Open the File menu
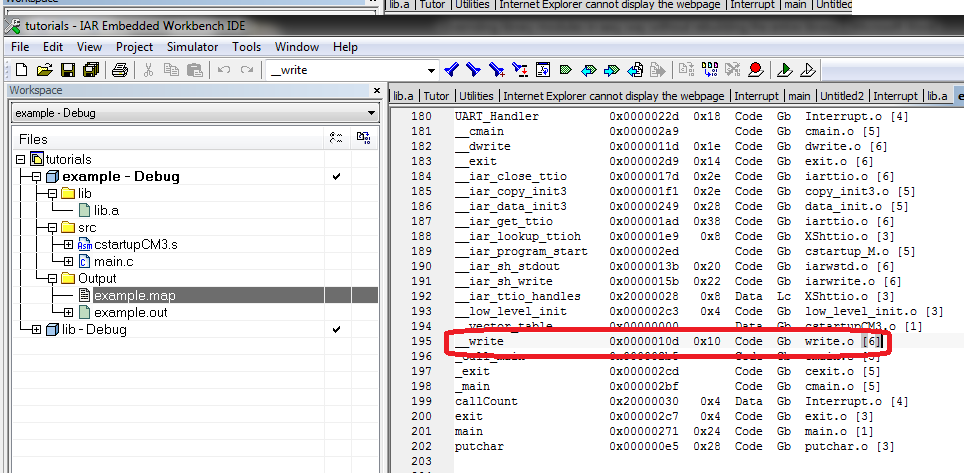 point(20,47)
